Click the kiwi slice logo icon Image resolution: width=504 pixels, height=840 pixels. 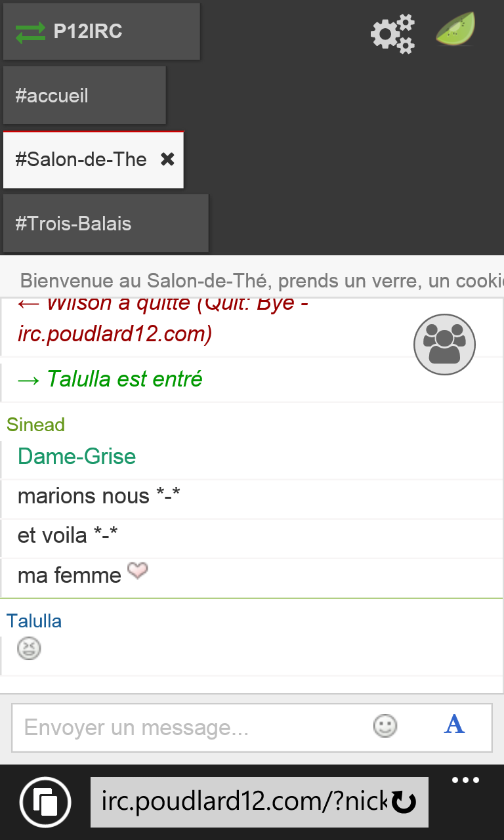[456, 30]
